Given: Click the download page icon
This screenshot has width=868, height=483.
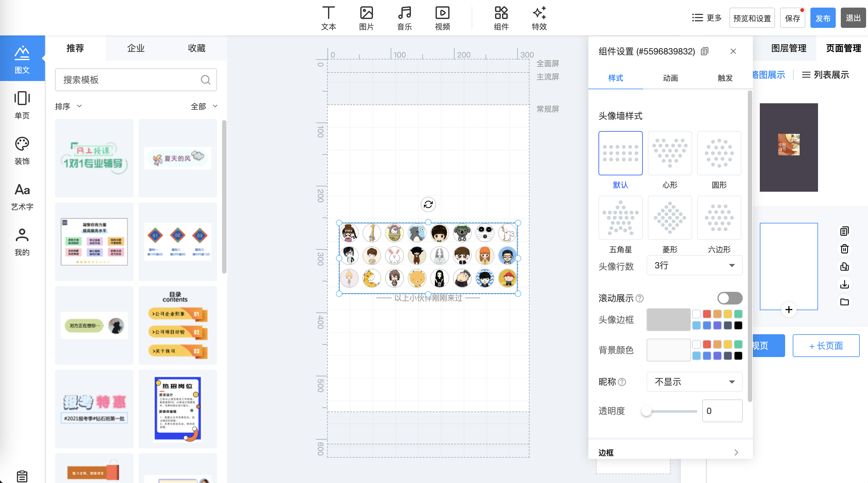Looking at the screenshot, I should 844,284.
